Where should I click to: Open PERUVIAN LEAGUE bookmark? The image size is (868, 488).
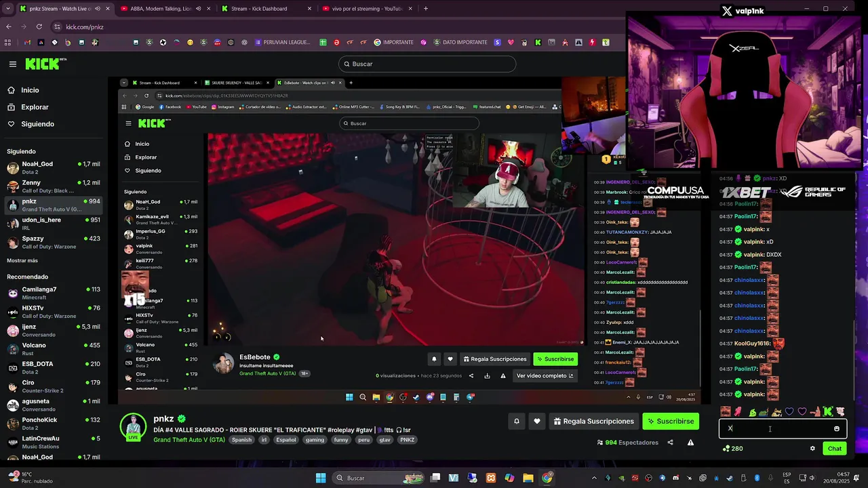click(283, 42)
